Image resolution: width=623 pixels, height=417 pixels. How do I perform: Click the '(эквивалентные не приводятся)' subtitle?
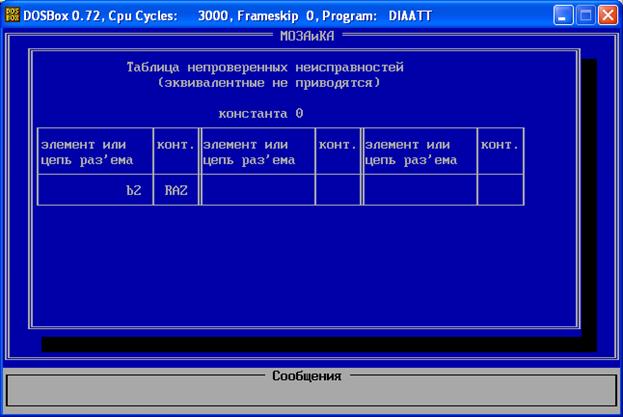[x=269, y=82]
